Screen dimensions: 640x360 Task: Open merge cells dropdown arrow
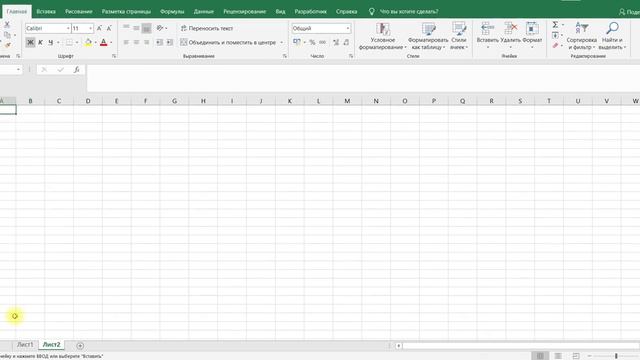[x=282, y=42]
